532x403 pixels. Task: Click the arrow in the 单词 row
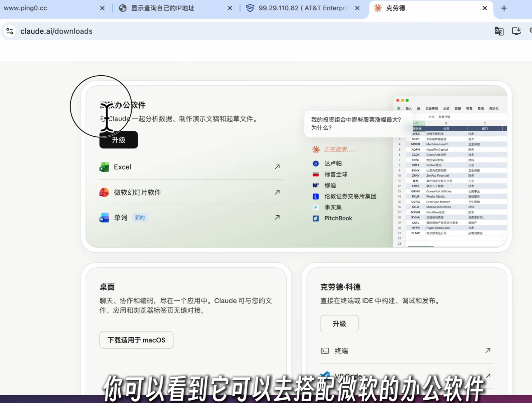click(x=277, y=217)
